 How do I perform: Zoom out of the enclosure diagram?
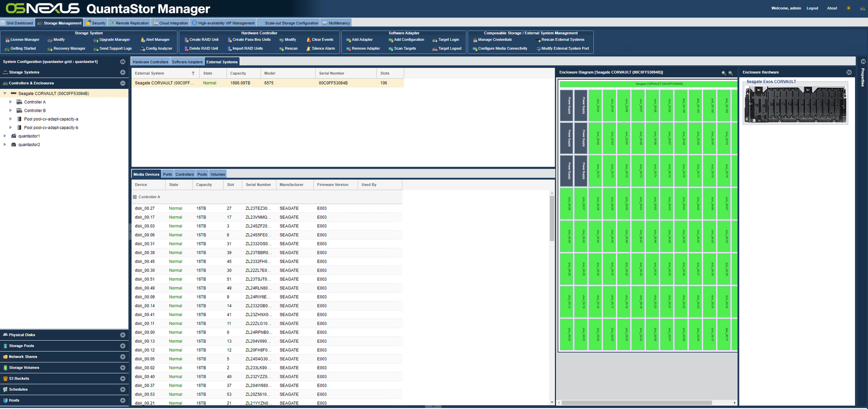(x=731, y=73)
